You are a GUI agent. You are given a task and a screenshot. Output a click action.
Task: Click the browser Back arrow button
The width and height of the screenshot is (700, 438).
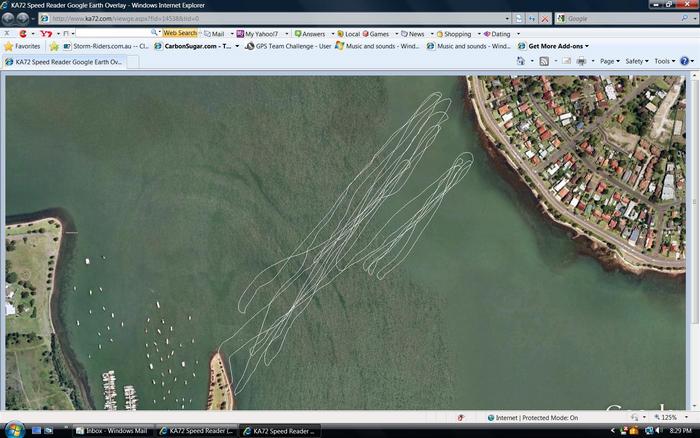coord(9,18)
